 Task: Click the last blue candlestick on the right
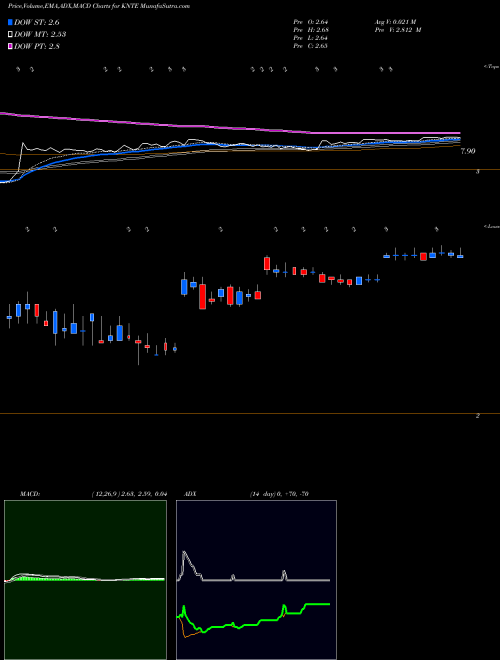pos(460,256)
